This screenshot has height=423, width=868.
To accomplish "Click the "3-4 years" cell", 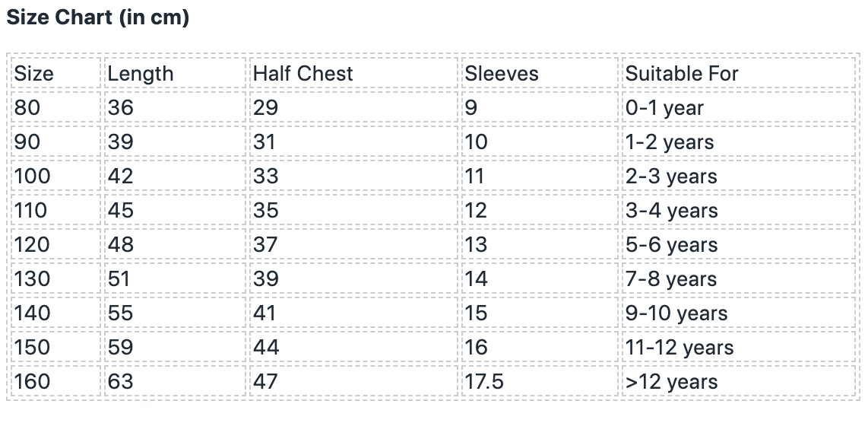I will tap(671, 211).
